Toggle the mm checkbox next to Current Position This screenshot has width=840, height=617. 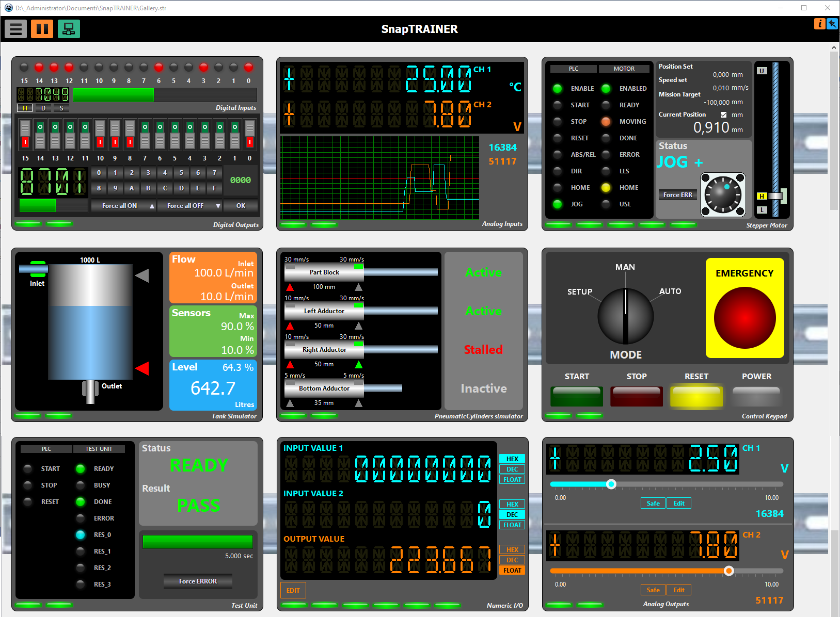coord(723,115)
